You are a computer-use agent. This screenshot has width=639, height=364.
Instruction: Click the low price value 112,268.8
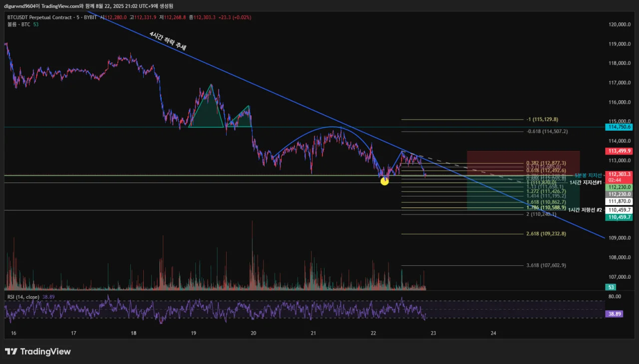[x=175, y=17]
